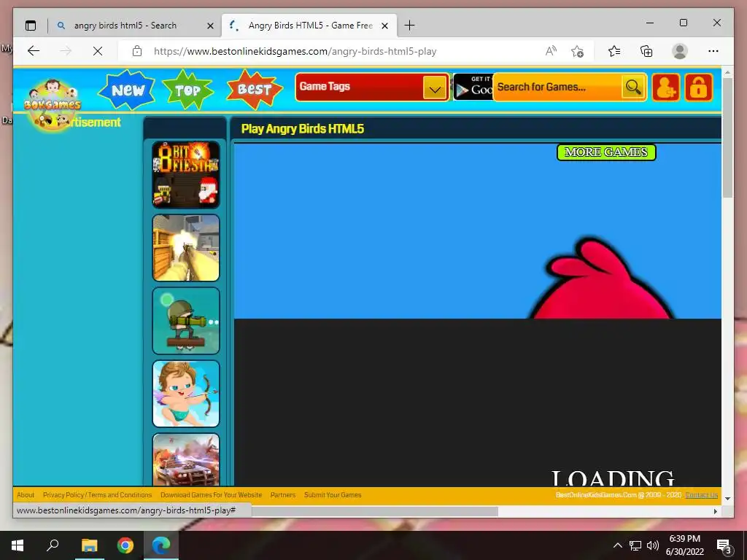This screenshot has width=747, height=560.
Task: Click the register user icon
Action: (665, 87)
